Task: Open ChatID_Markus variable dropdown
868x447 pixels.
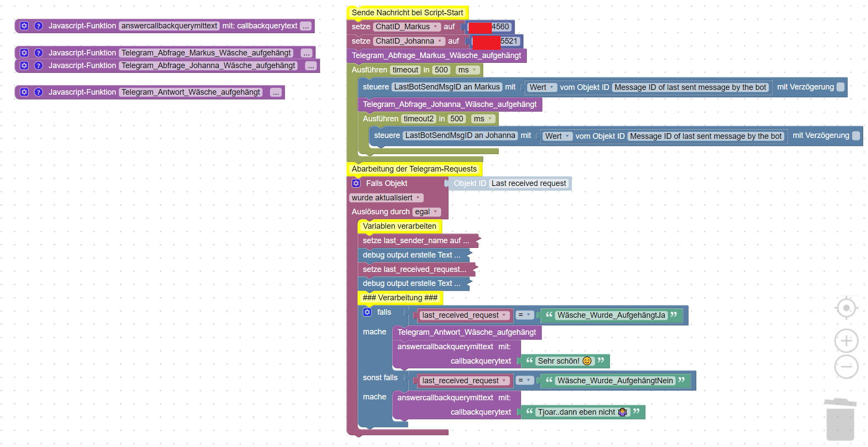Action: tap(406, 27)
